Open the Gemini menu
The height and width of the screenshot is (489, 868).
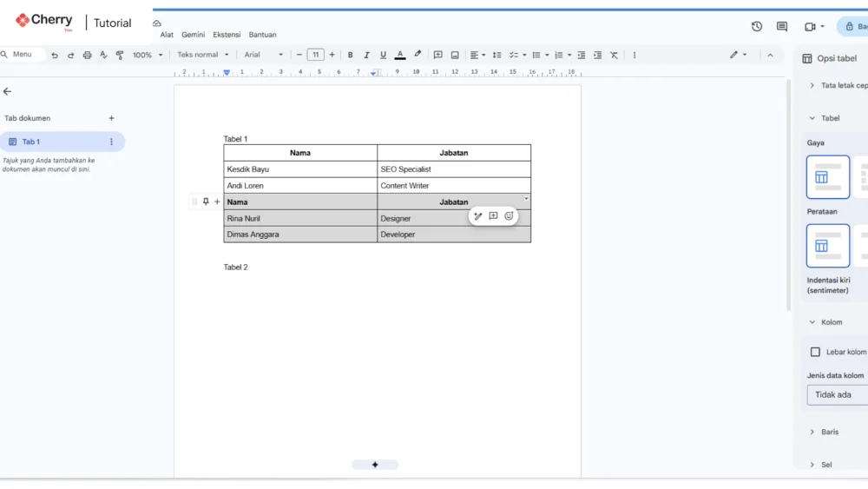tap(194, 35)
